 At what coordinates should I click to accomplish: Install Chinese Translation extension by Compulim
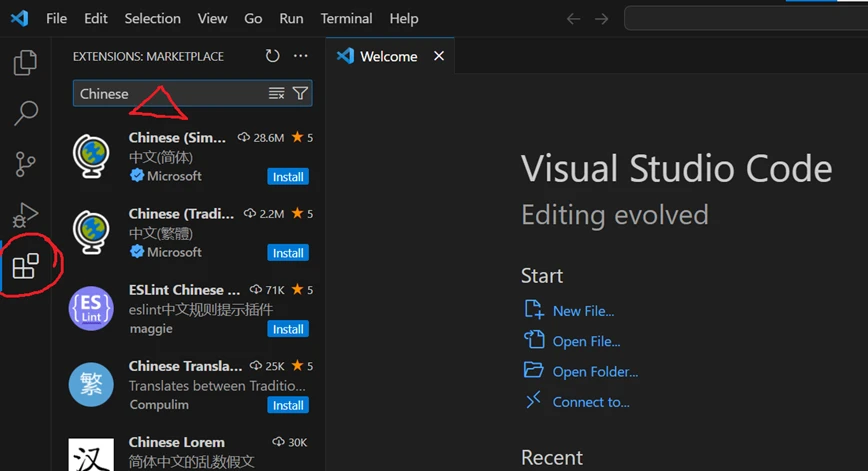click(288, 405)
